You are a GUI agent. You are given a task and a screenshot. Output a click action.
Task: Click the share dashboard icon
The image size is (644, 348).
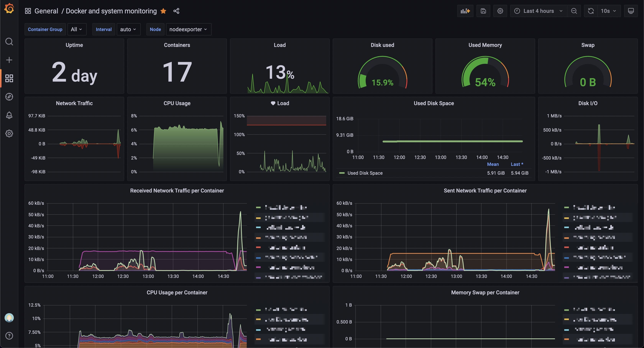(176, 11)
